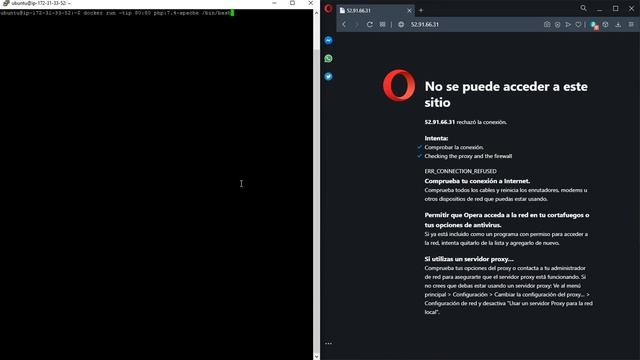Open the Speed Dial start page

tap(382, 24)
